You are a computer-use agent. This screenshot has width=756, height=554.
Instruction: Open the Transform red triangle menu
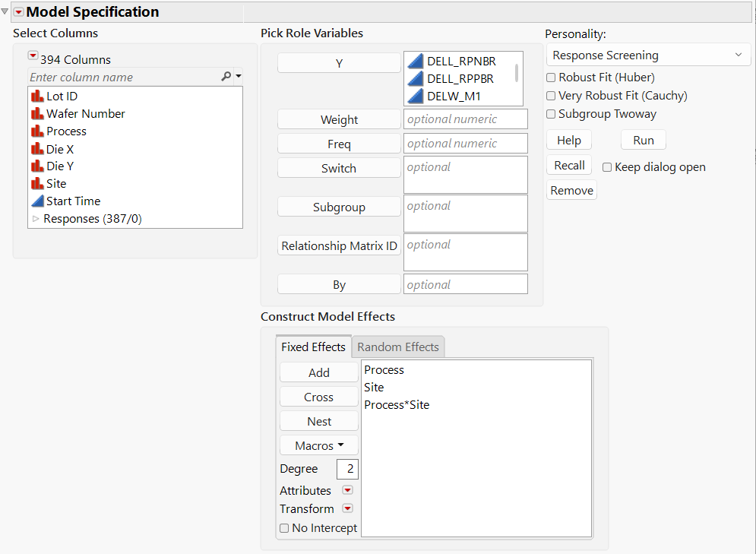click(x=347, y=508)
